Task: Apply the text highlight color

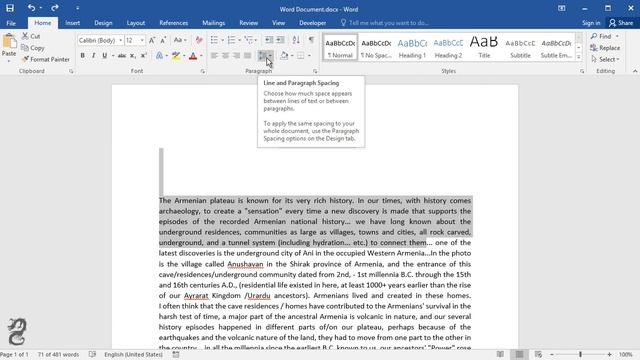Action: (x=176, y=56)
